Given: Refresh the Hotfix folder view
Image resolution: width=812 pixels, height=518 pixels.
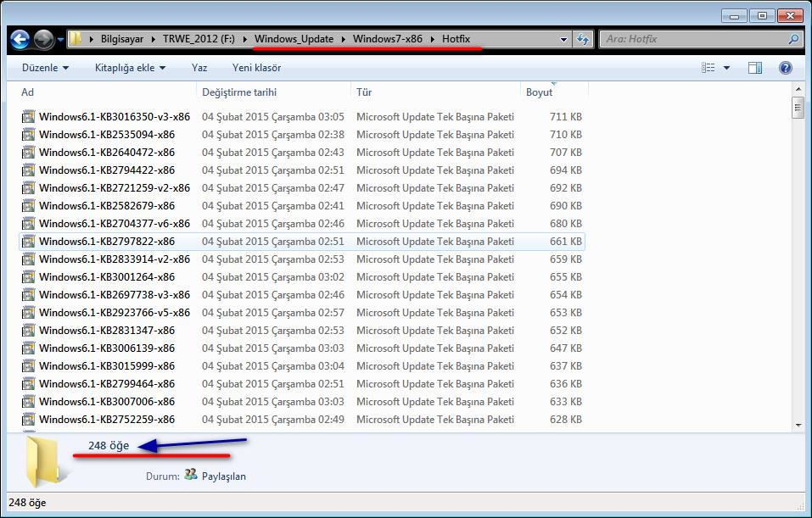Looking at the screenshot, I should 583,39.
